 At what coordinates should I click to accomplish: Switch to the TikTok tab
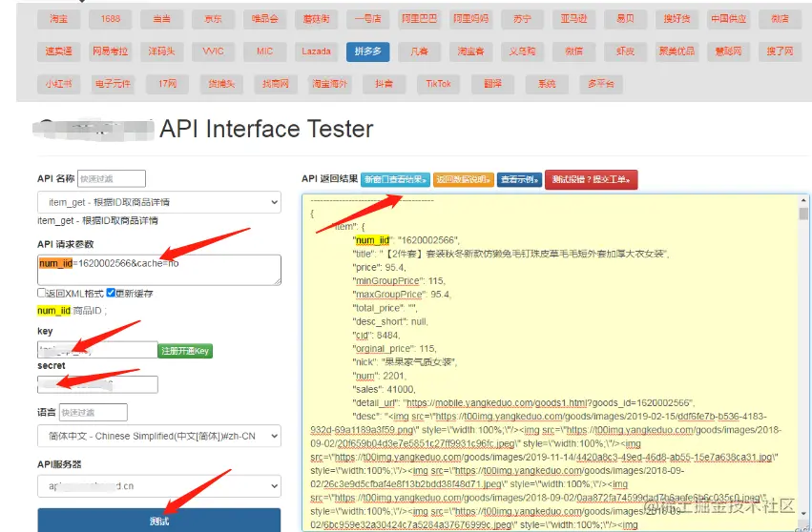[438, 84]
